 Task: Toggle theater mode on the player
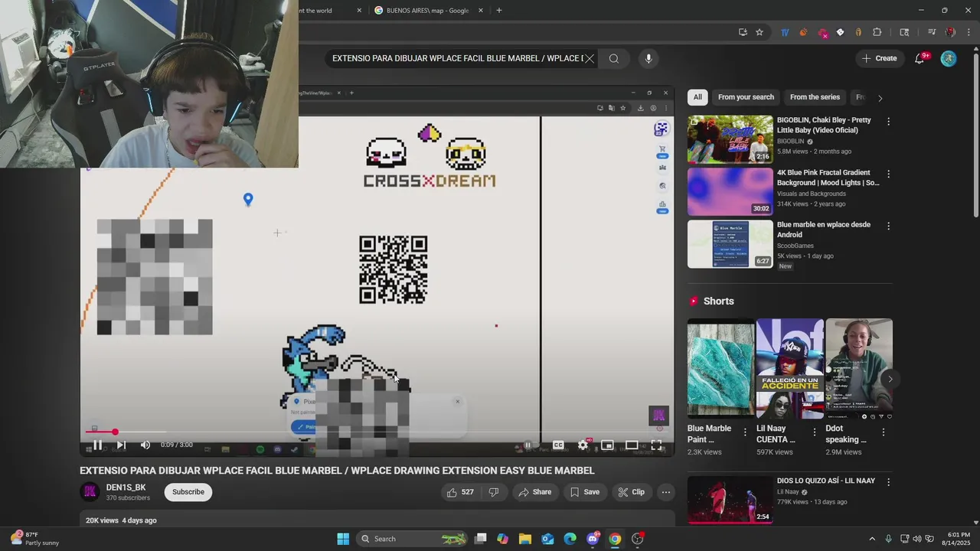pos(632,445)
